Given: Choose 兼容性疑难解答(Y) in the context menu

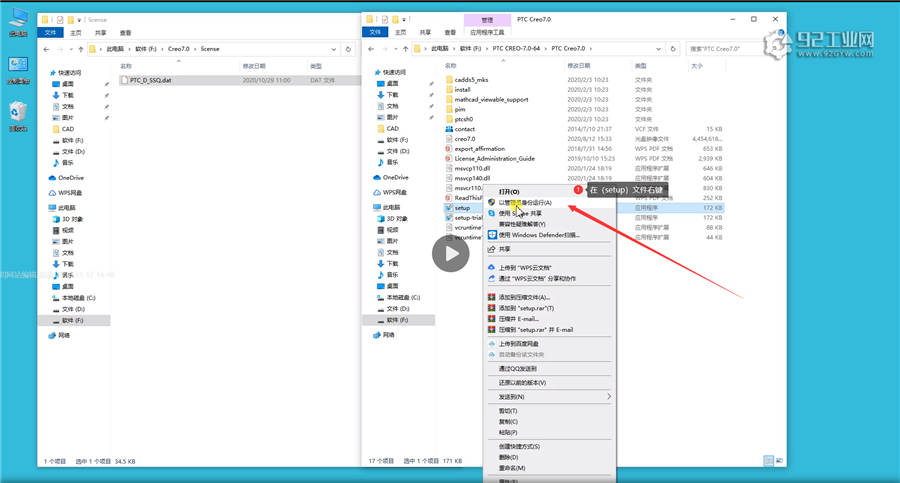Looking at the screenshot, I should pos(522,224).
